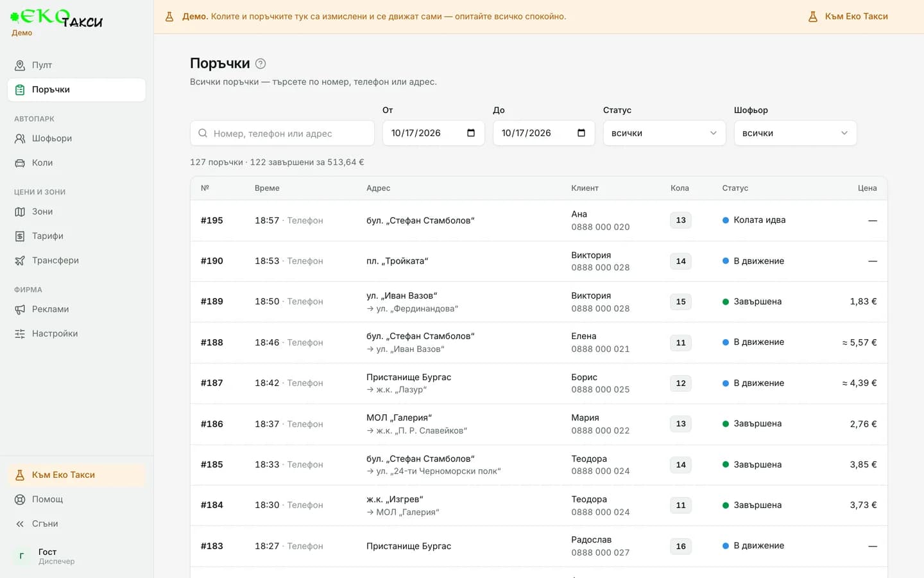Click status Колата идва in order #195
Image resolution: width=924 pixels, height=578 pixels.
point(754,220)
